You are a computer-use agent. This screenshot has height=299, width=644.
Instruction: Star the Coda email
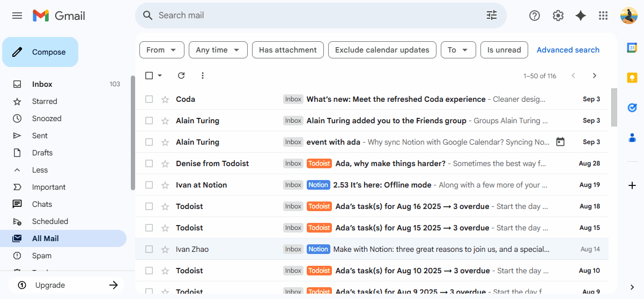165,99
